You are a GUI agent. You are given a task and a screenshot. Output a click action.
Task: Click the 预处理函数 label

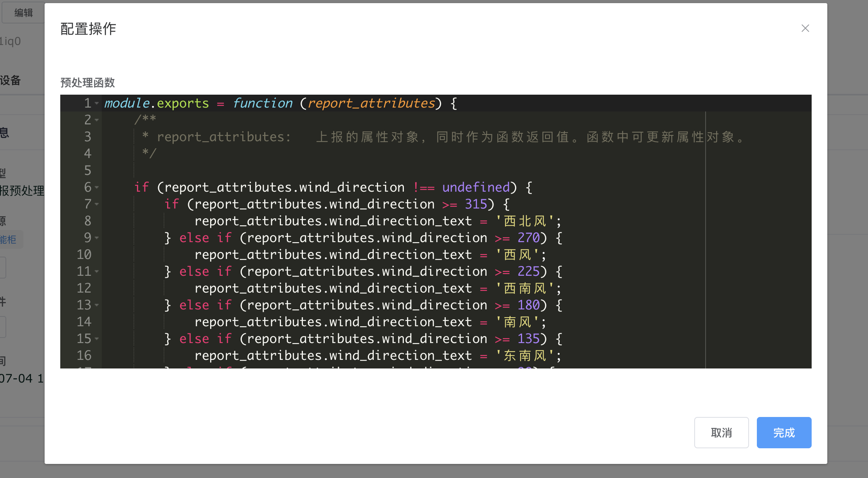tap(88, 83)
